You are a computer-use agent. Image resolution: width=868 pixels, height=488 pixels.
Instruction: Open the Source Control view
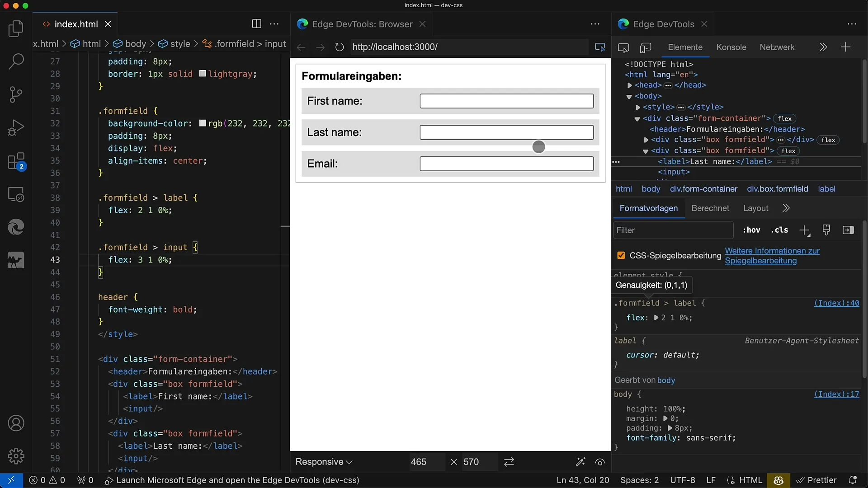[x=16, y=94]
